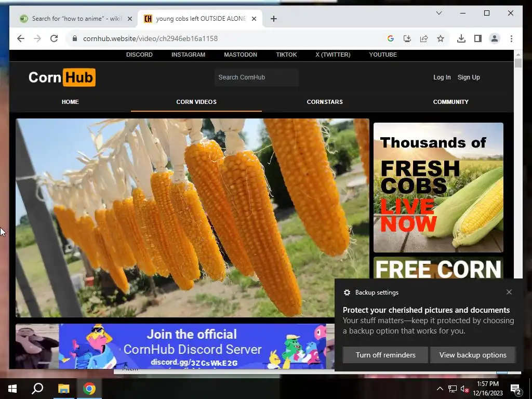Open the MASTODON link
This screenshot has height=399, width=532.
coord(241,55)
